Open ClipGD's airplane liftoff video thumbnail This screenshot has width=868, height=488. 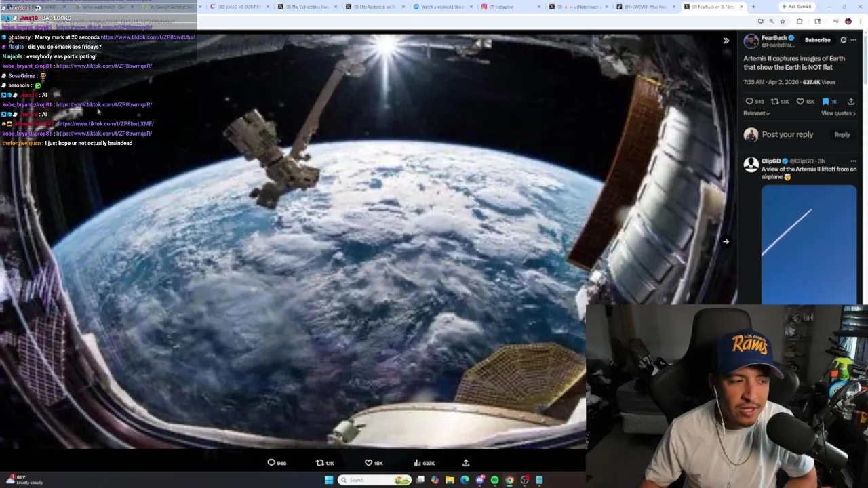809,244
